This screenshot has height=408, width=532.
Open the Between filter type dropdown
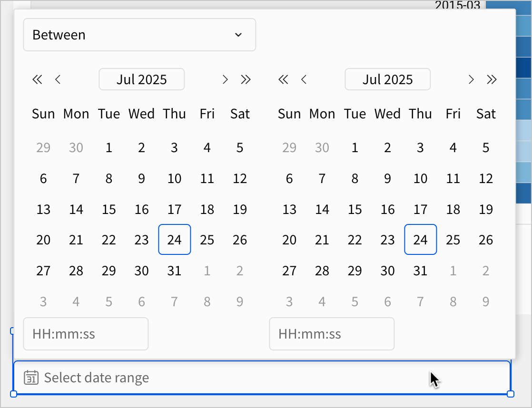coord(139,35)
